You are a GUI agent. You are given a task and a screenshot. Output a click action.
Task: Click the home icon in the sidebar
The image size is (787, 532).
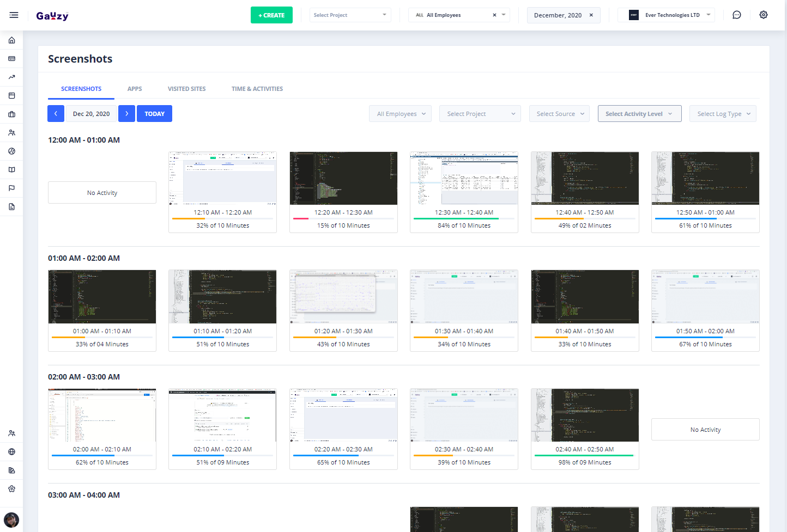tap(11, 40)
